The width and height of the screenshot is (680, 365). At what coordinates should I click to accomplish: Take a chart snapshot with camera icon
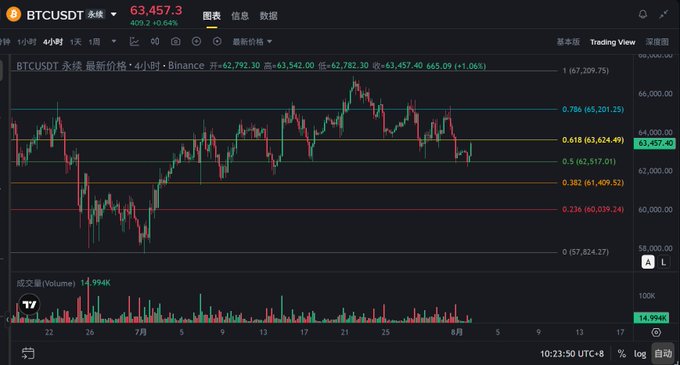pos(175,41)
